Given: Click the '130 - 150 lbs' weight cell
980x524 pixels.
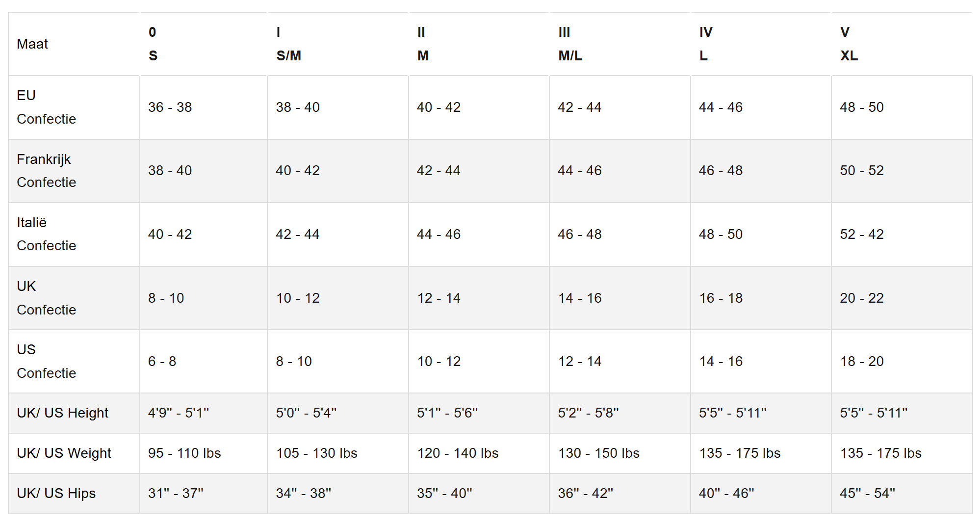Looking at the screenshot, I should 598,453.
